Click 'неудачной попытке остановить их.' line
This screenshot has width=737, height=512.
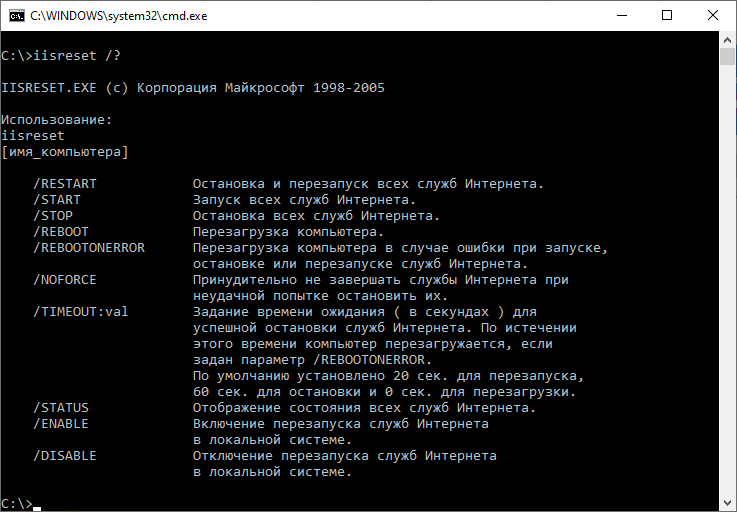pos(321,296)
